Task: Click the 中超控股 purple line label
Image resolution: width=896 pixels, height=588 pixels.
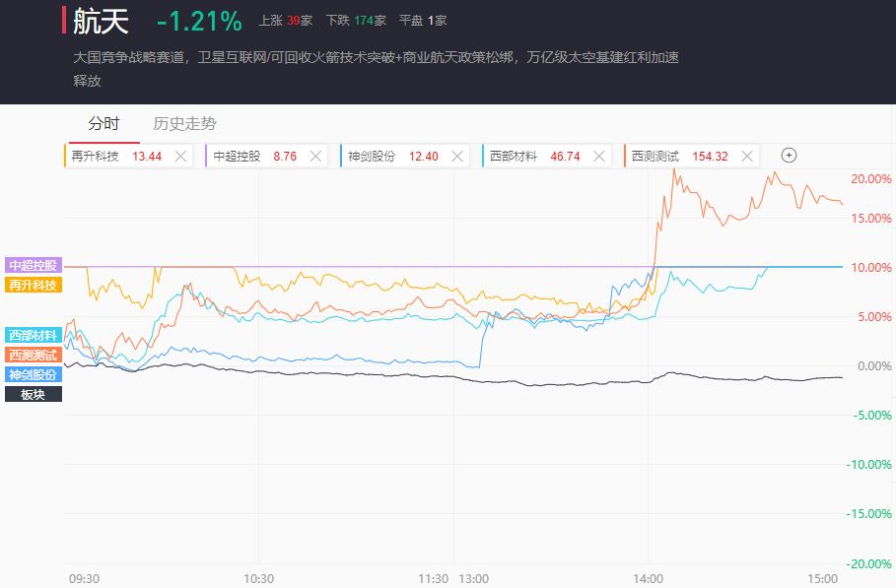Action: coord(34,266)
